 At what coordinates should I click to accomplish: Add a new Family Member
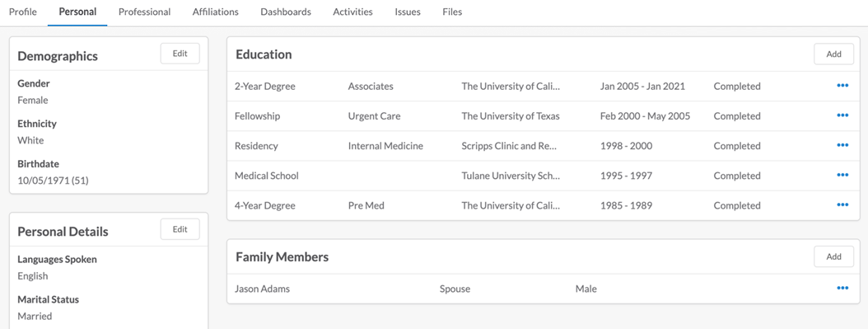pos(833,257)
